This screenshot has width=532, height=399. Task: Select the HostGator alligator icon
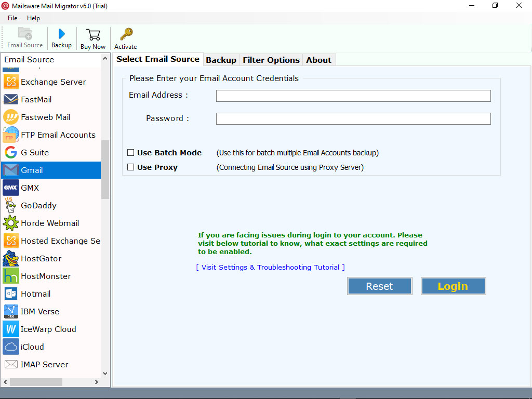[11, 258]
